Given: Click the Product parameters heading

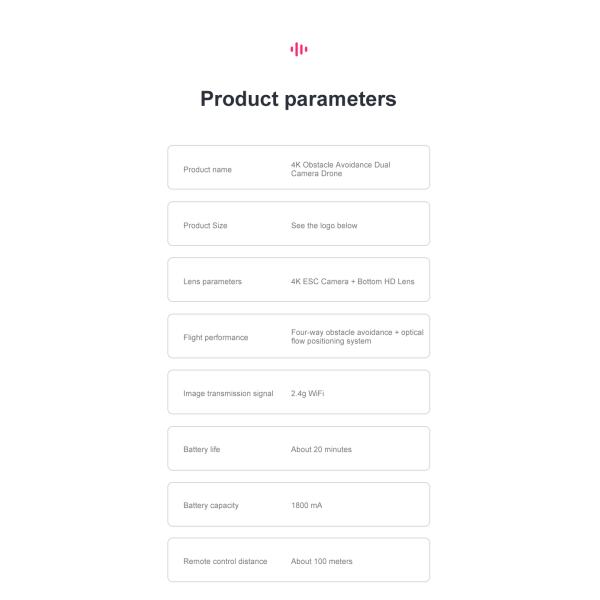Looking at the screenshot, I should point(298,99).
